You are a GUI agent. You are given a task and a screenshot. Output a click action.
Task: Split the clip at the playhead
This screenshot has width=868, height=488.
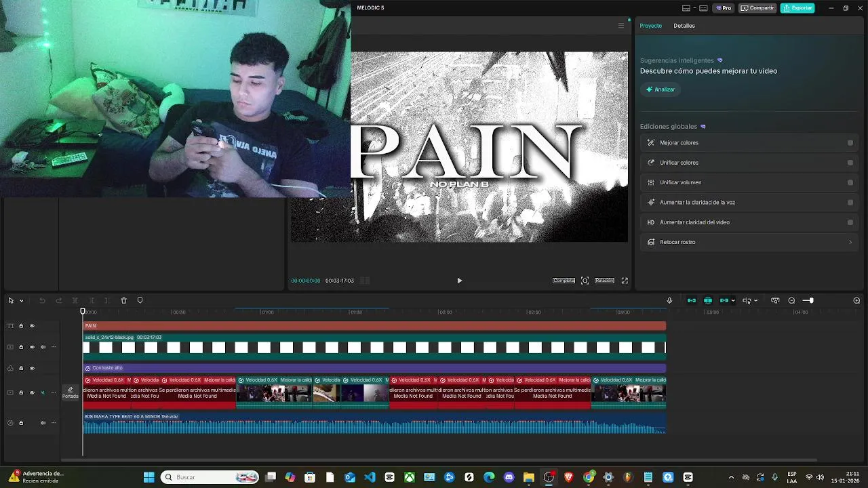tap(75, 300)
